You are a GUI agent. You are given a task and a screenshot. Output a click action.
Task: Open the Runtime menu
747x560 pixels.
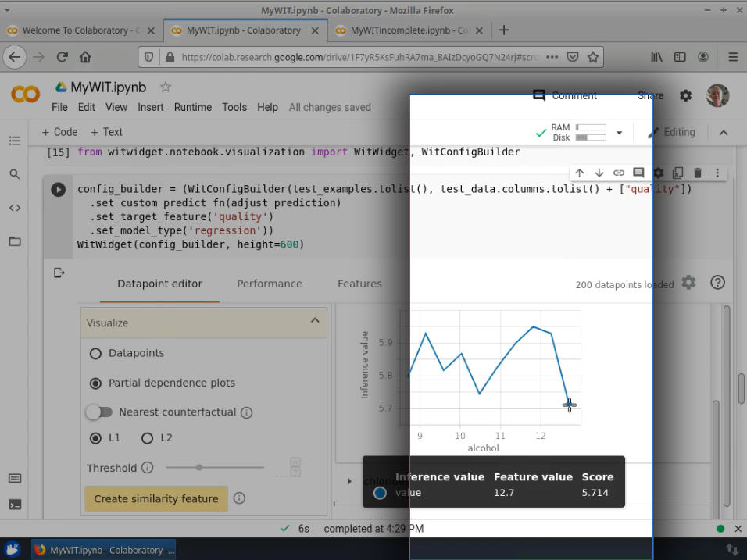[x=192, y=107]
